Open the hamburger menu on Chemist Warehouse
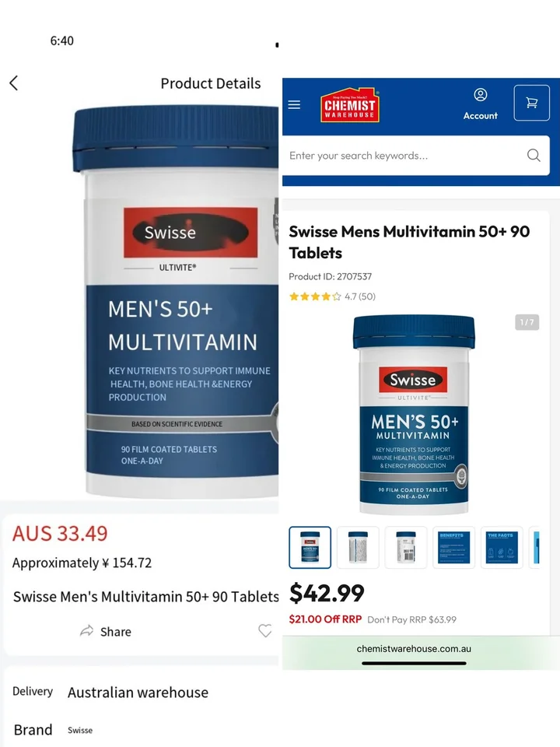This screenshot has width=560, height=747. click(294, 105)
